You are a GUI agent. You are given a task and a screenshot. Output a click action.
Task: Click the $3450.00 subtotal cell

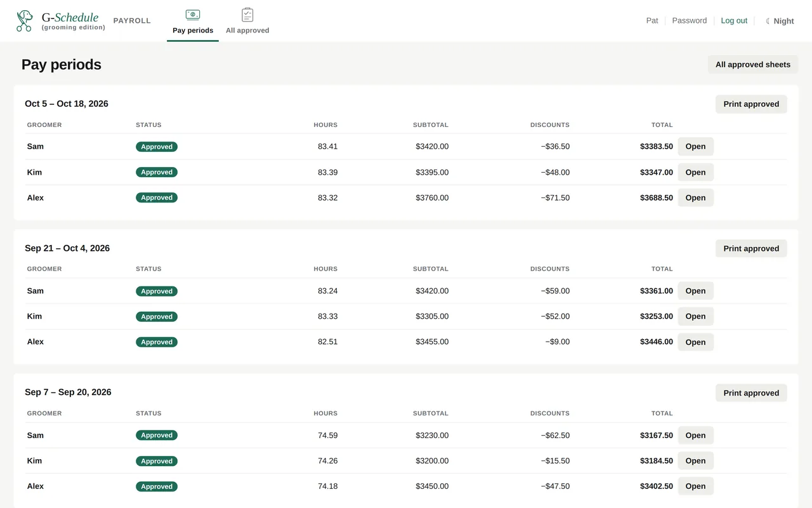432,486
